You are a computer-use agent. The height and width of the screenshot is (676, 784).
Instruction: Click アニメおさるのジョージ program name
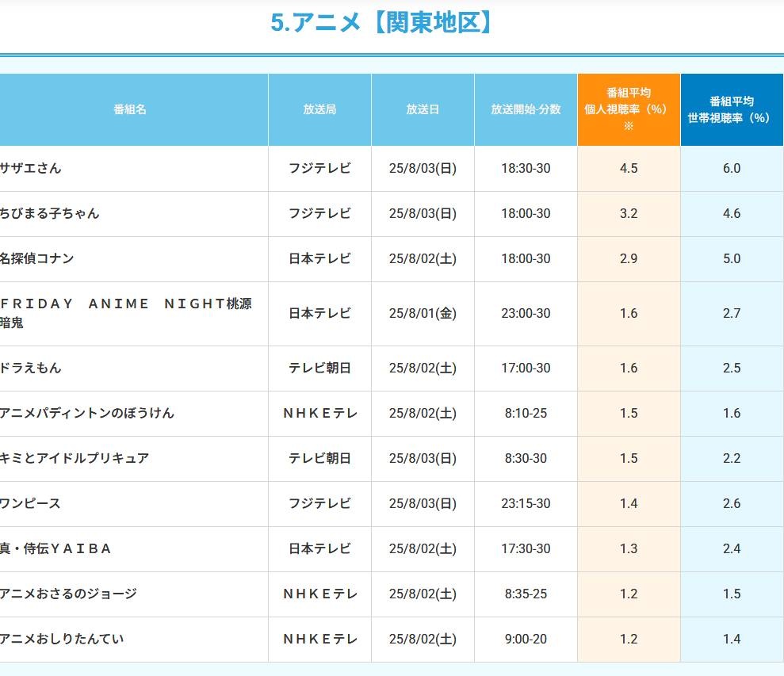pos(69,594)
